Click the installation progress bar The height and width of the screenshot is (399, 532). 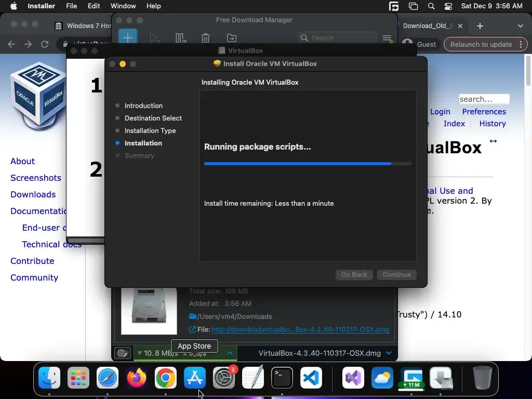(308, 164)
